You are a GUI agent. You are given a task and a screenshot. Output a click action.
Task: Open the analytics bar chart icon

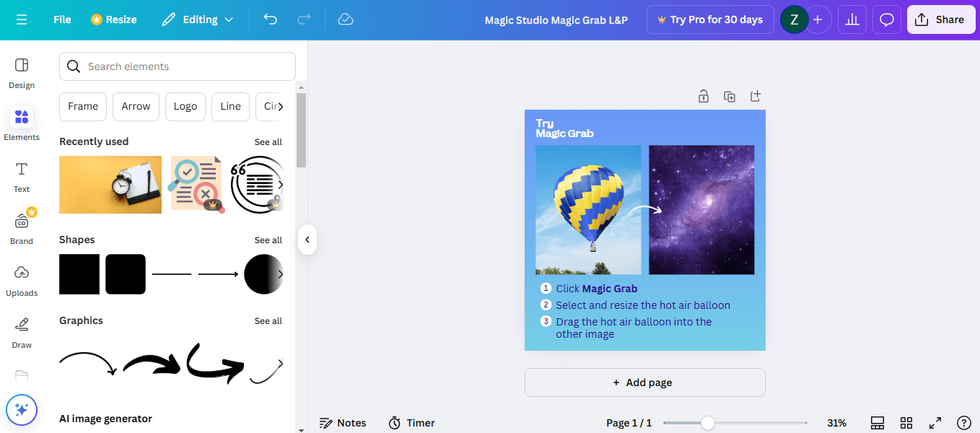(x=852, y=19)
